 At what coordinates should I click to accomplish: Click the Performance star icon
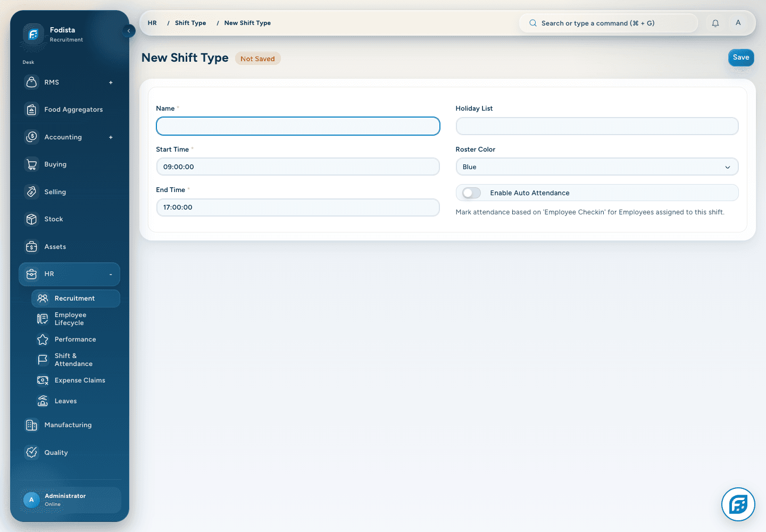click(x=43, y=339)
